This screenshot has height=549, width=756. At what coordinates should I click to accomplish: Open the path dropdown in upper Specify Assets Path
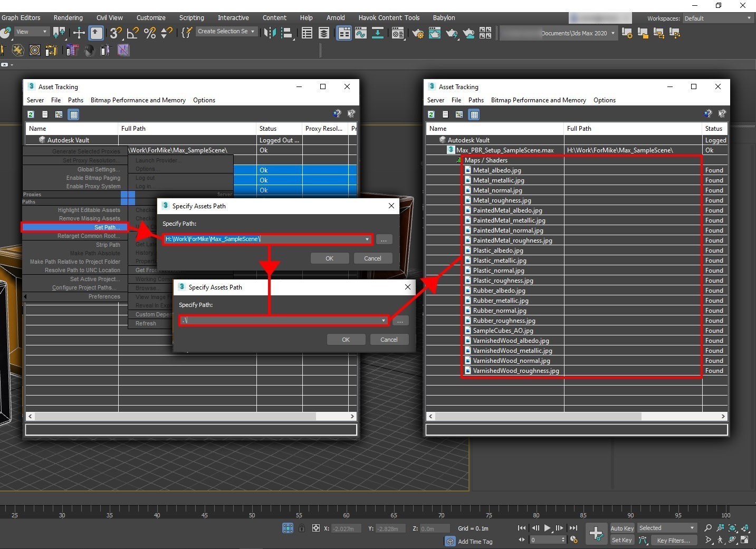pyautogui.click(x=367, y=239)
